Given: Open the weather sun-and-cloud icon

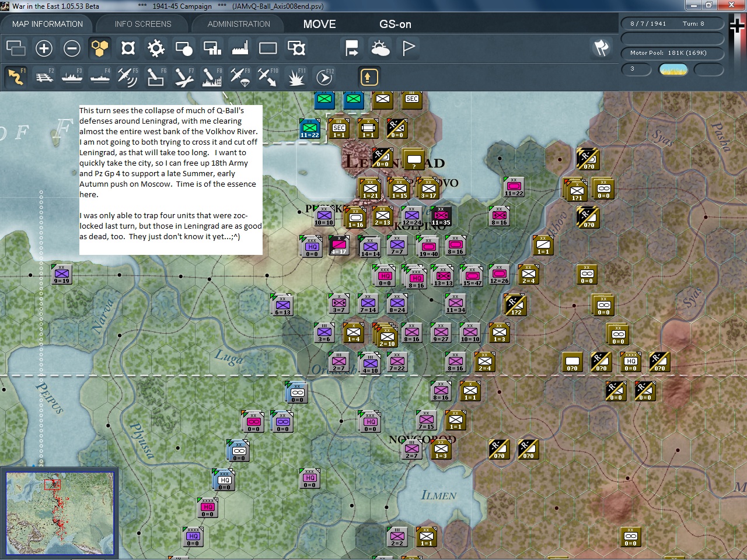Looking at the screenshot, I should click(380, 48).
